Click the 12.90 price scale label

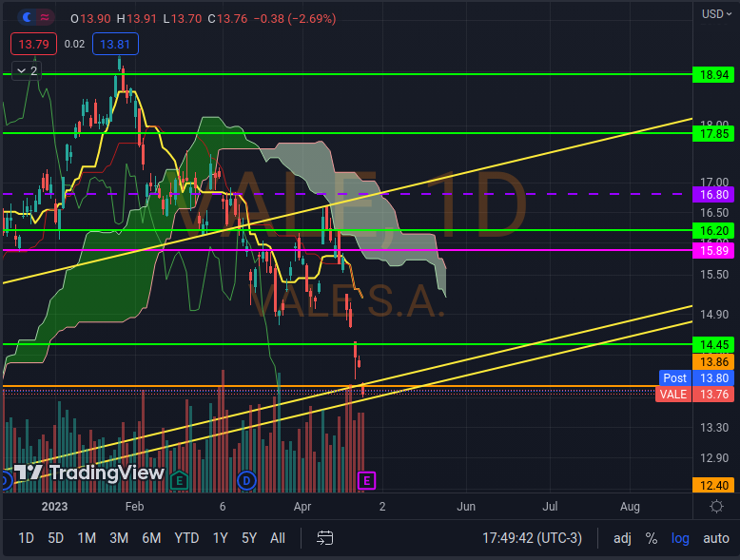714,458
